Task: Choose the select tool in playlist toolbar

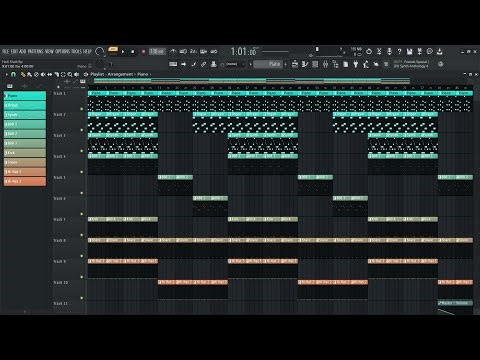Action: tap(63, 74)
